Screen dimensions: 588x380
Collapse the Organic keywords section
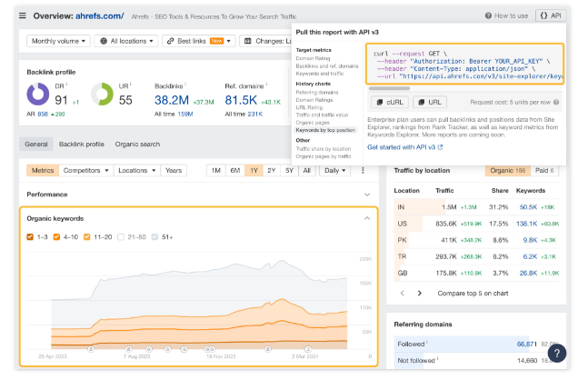click(367, 218)
